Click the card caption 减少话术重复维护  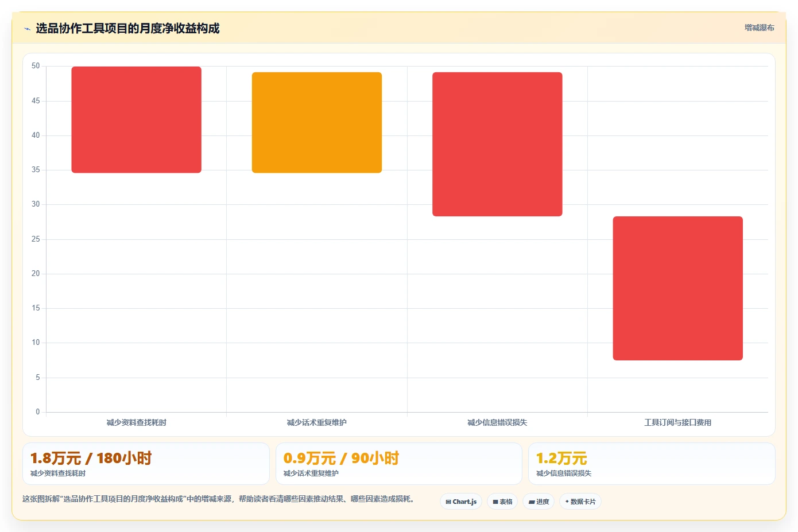(311, 473)
